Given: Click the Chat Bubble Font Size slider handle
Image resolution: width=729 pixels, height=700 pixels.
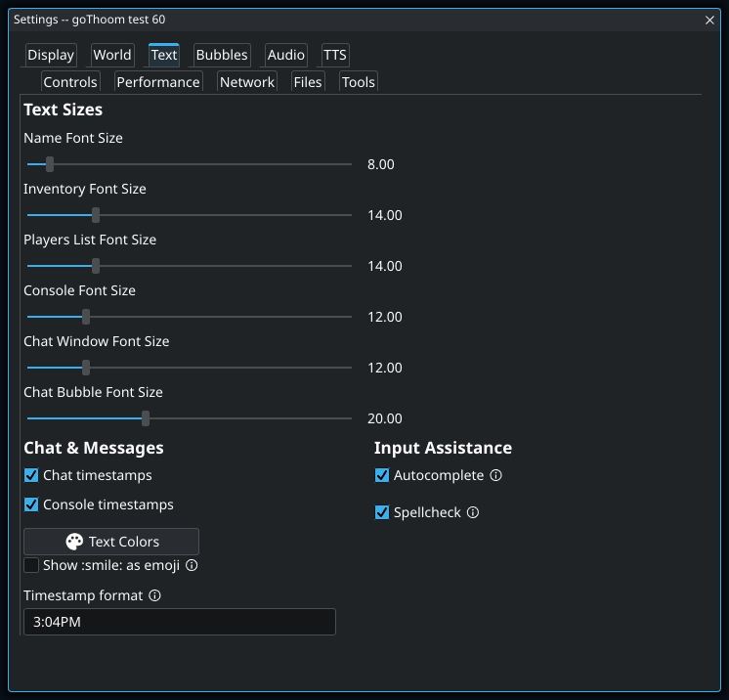Looking at the screenshot, I should click(x=146, y=418).
